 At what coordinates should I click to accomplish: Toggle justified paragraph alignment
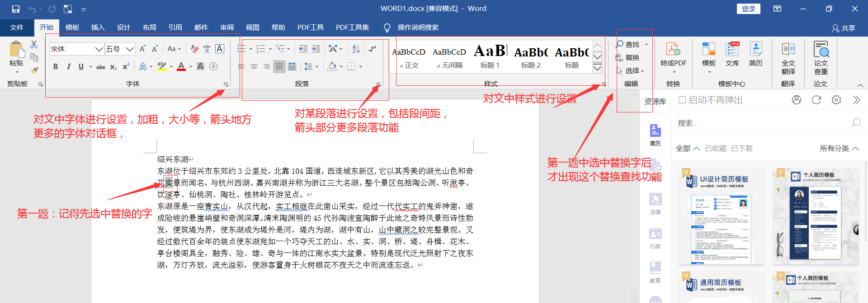tap(279, 66)
